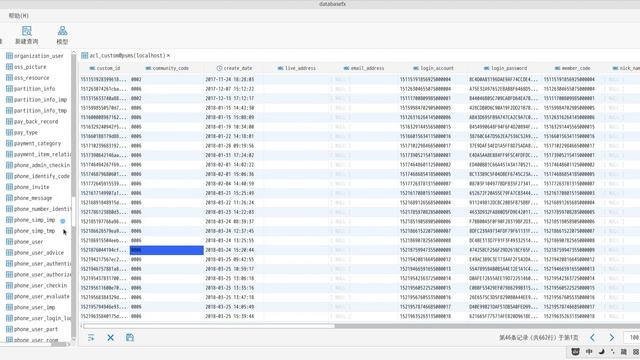Click the add record icon in bottom toolbar
The width and height of the screenshot is (640, 360).
pyautogui.click(x=91, y=338)
